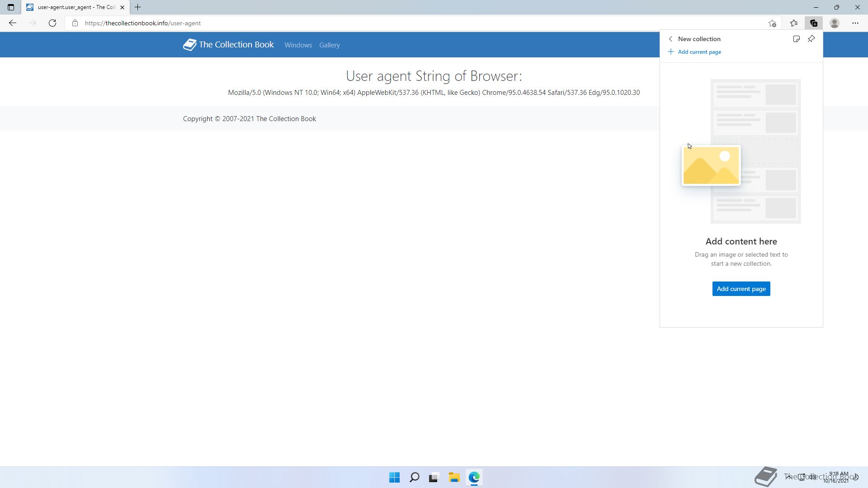
Task: Open the user profile avatar
Action: point(835,23)
